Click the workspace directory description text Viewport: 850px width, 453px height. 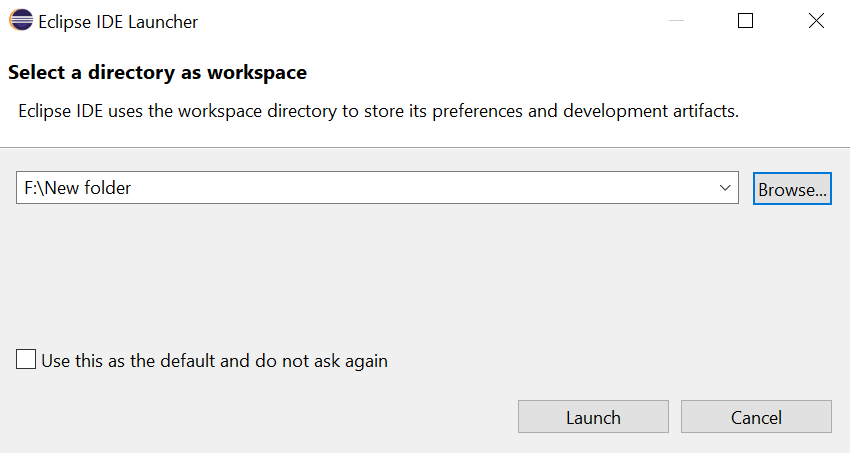pyautogui.click(x=378, y=111)
